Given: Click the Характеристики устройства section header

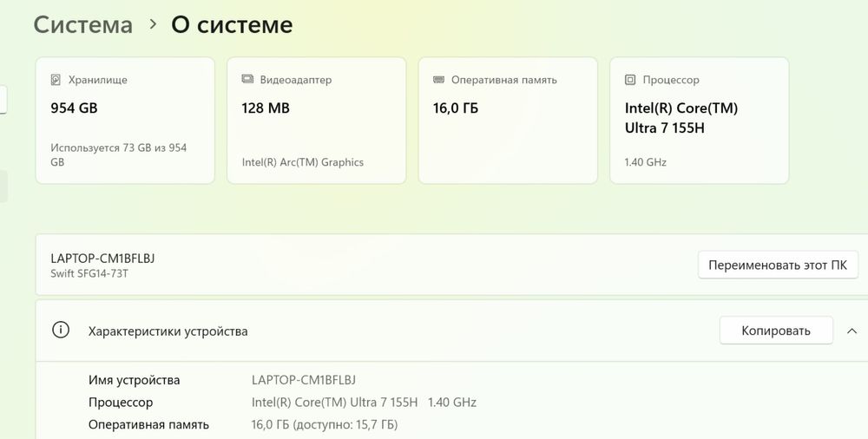Looking at the screenshot, I should point(168,331).
